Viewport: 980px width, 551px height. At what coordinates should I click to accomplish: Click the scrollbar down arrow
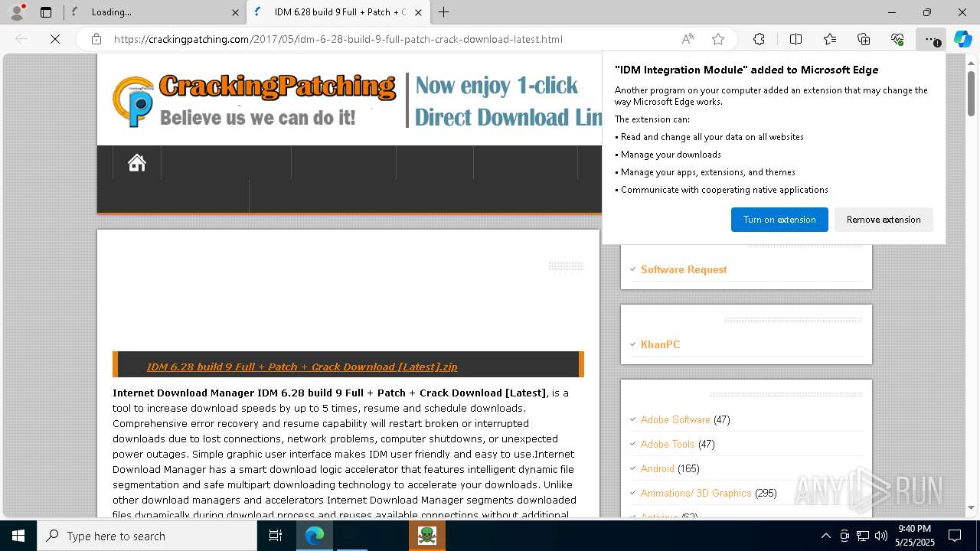pos(971,507)
